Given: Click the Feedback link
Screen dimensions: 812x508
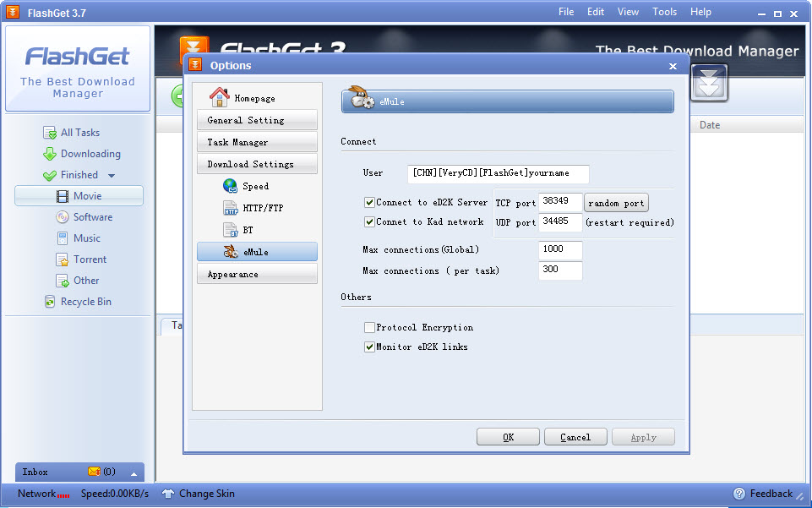Looking at the screenshot, I should pos(771,494).
